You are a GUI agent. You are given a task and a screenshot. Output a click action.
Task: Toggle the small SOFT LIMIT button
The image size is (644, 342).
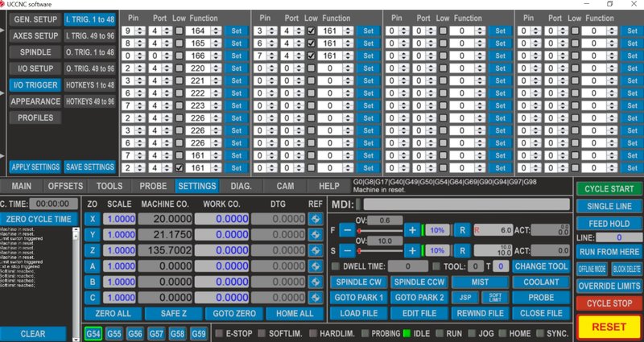(494, 298)
